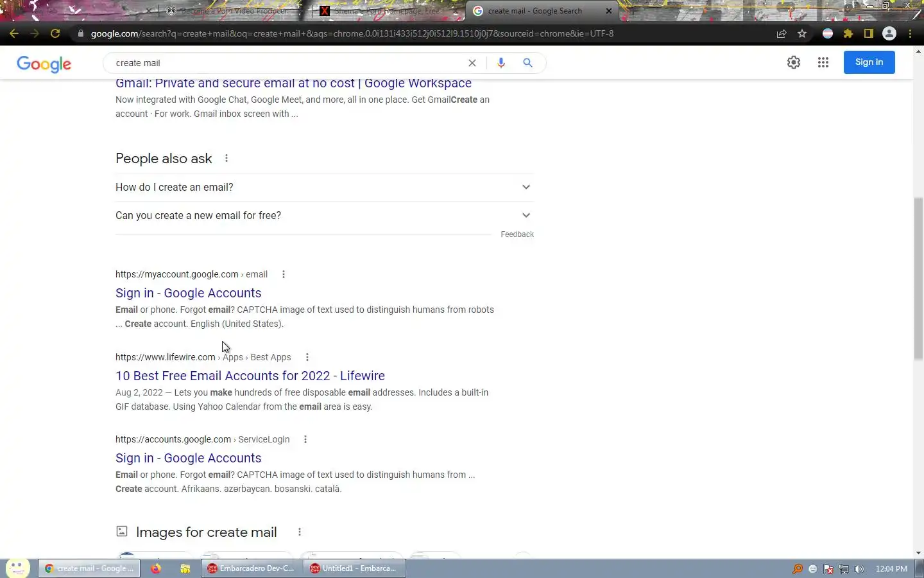The height and width of the screenshot is (578, 924).
Task: Reload the page with refresh icon
Action: tap(55, 33)
